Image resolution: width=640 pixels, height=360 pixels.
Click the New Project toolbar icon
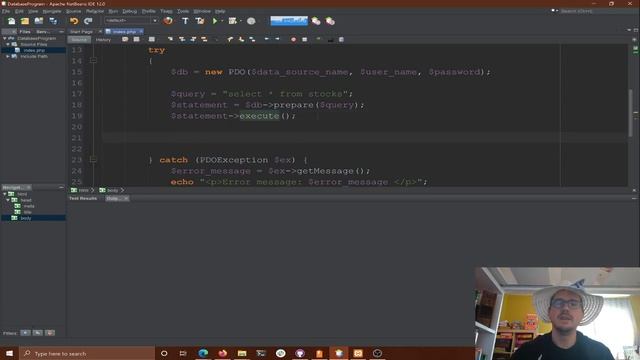click(25, 21)
